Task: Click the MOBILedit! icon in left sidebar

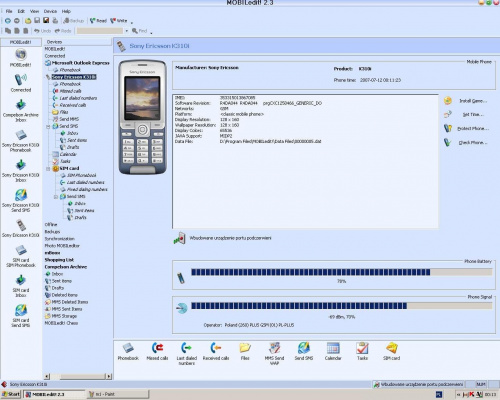Action: click(21, 58)
